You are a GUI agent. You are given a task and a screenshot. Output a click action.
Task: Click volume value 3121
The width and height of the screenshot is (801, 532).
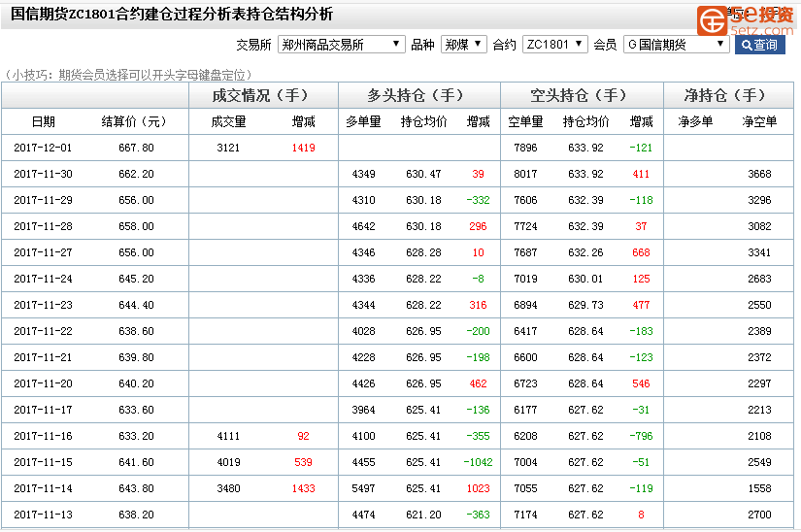point(228,149)
